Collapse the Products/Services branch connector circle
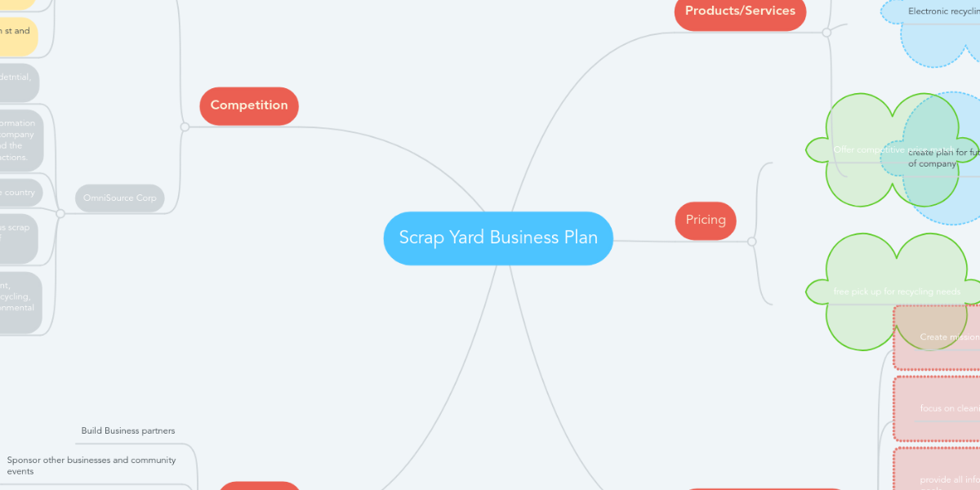Viewport: 980px width, 490px height. point(826,33)
